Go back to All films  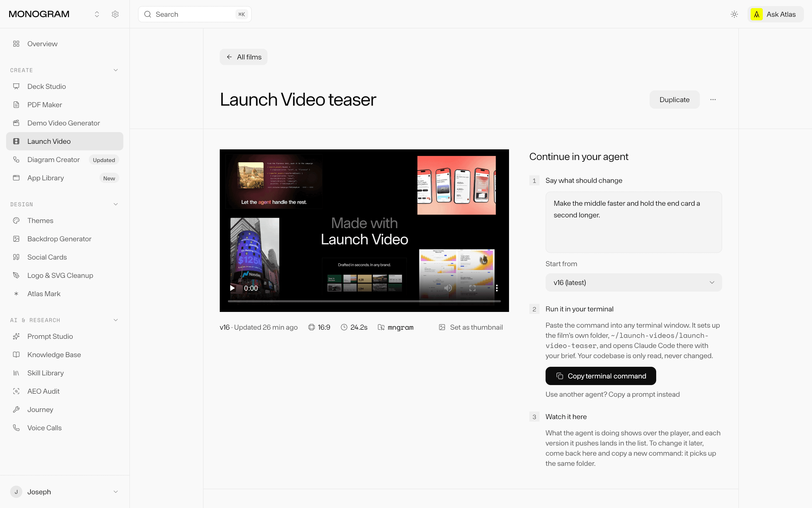click(244, 57)
